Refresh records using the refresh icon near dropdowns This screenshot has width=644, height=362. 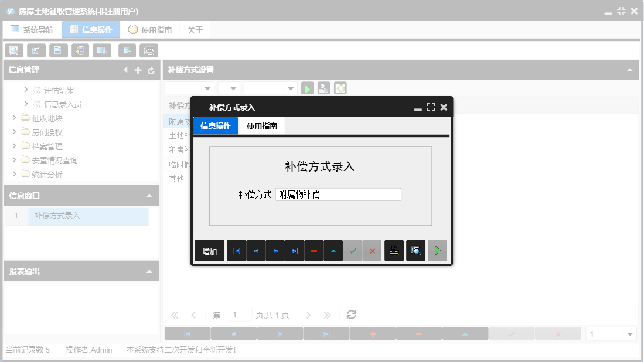coord(340,88)
